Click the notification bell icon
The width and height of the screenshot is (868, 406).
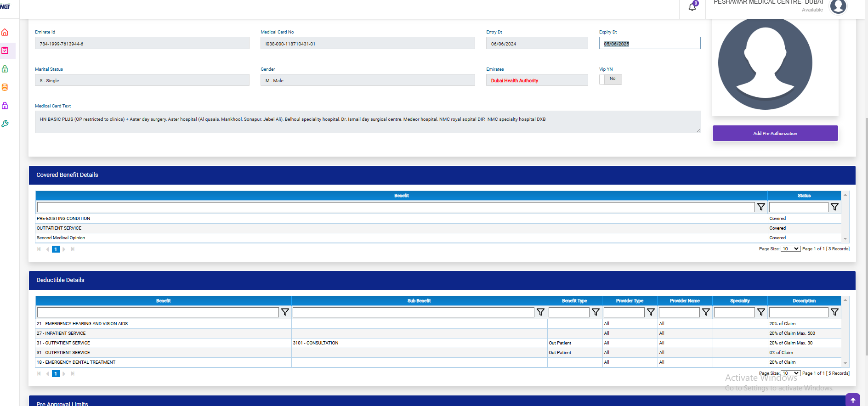click(x=692, y=7)
